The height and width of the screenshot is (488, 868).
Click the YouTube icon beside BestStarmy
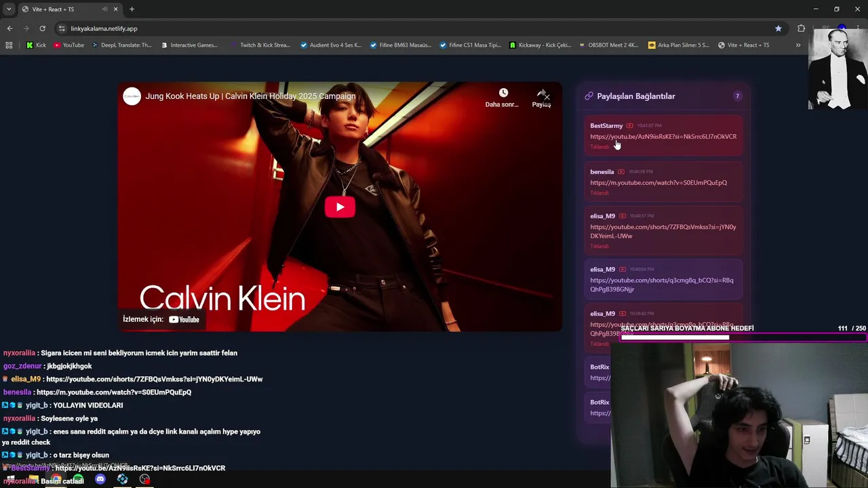tap(630, 125)
